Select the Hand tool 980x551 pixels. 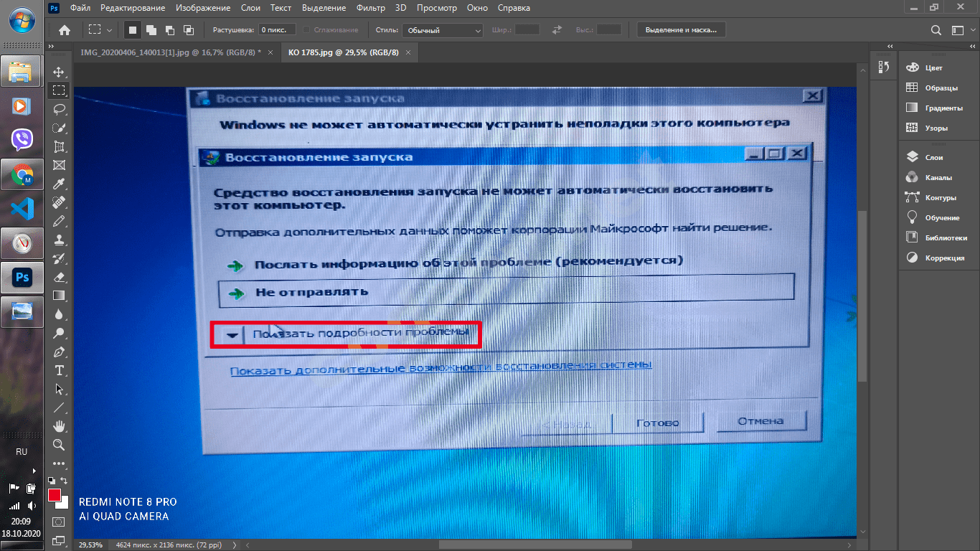click(x=59, y=426)
